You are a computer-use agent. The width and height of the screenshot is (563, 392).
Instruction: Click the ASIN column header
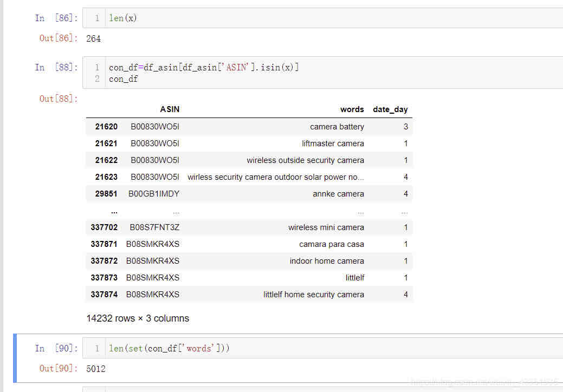[170, 109]
